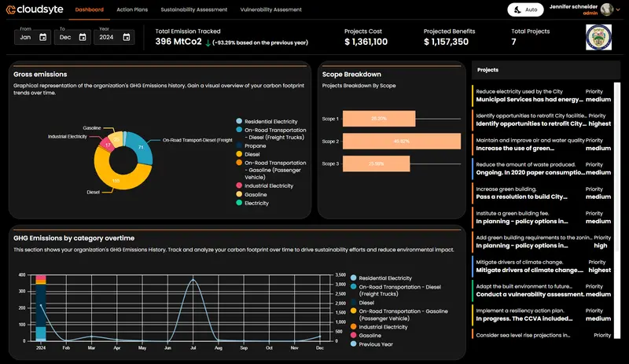Open the Vulnerability Assessment tab
Screen dimensions: 629x364
270,9
